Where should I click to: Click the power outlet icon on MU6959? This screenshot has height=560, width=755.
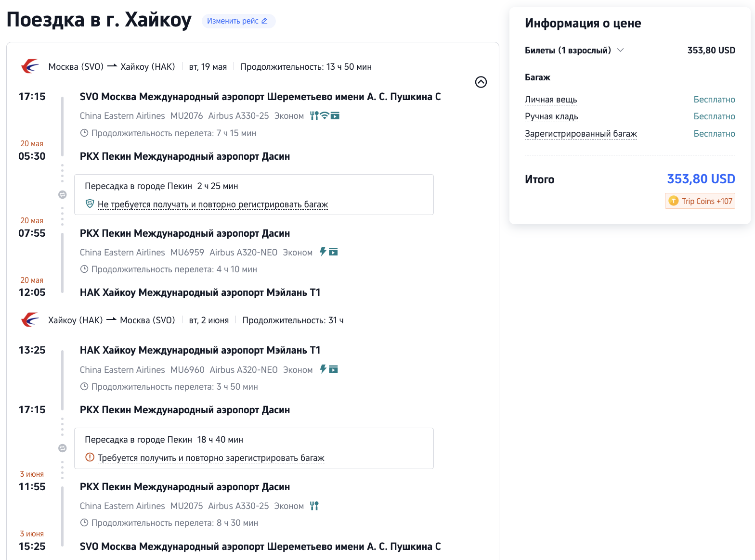(x=323, y=252)
